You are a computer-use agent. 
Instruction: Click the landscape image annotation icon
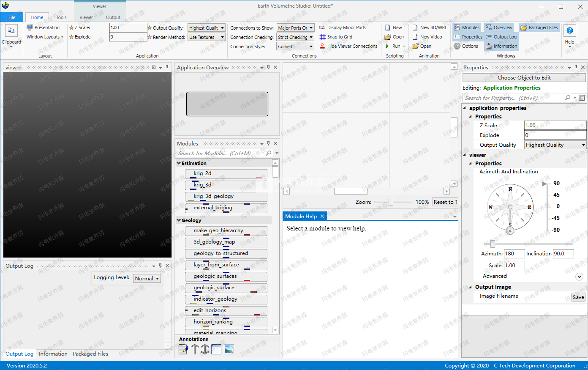coord(229,349)
